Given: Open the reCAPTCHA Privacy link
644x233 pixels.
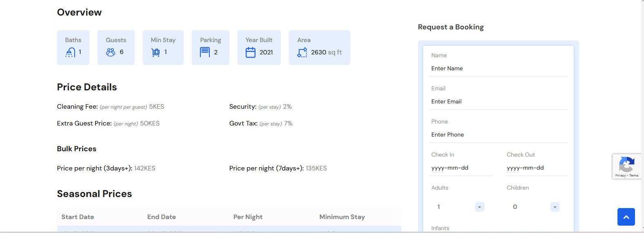Looking at the screenshot, I should (x=620, y=175).
